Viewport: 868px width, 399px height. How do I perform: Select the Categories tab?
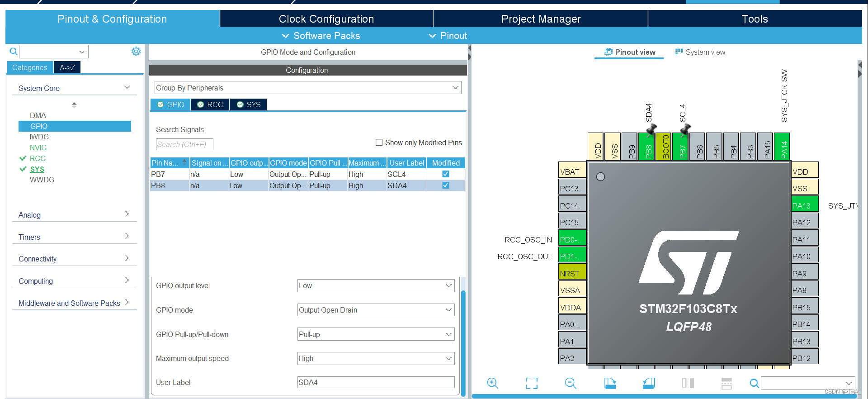[30, 67]
